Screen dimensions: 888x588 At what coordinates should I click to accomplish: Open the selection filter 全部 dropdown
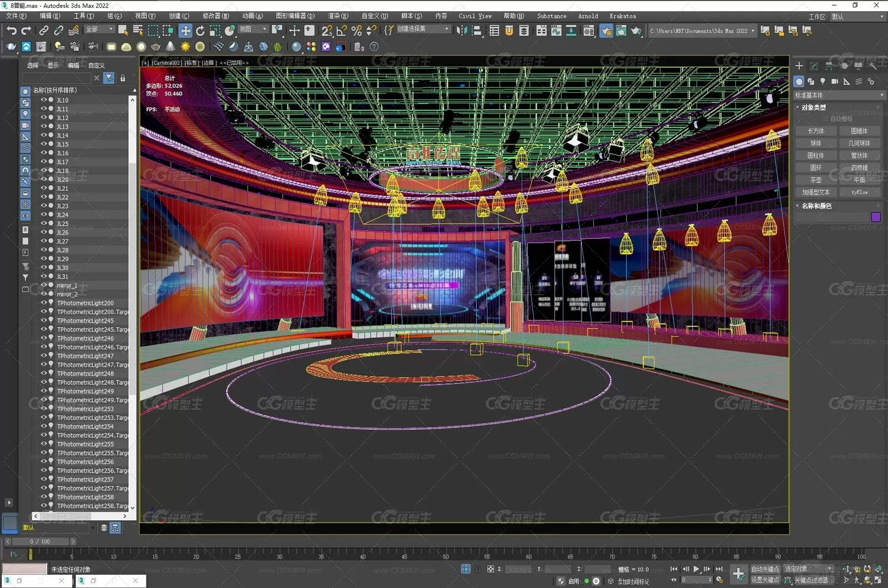100,29
